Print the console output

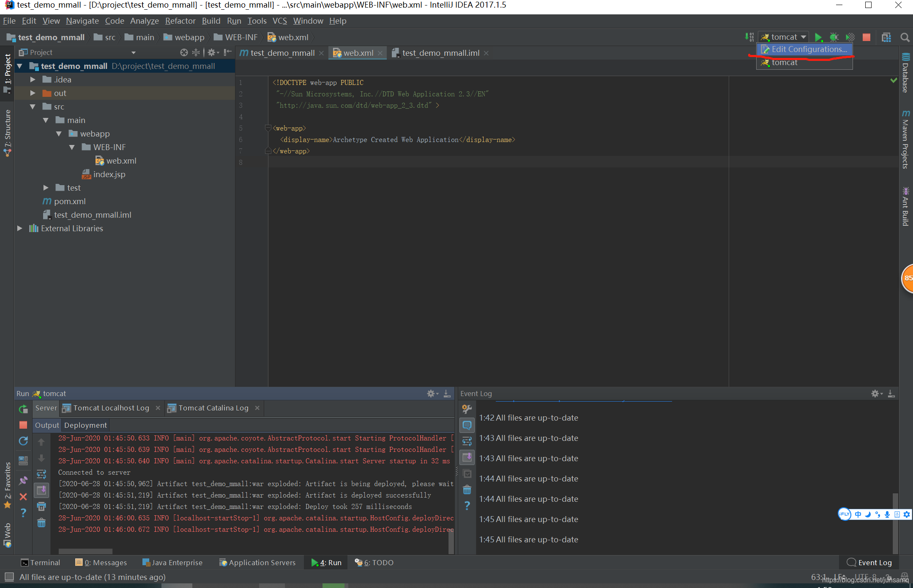click(41, 506)
